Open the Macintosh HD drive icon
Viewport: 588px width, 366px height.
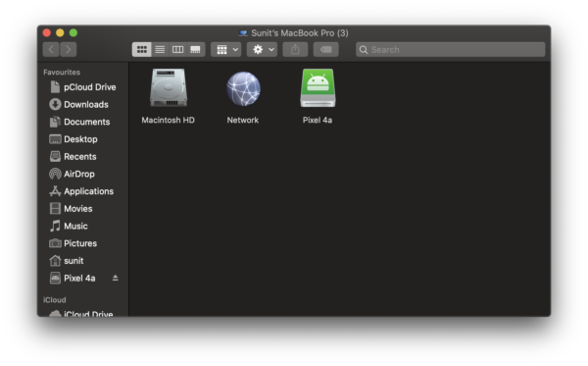[x=169, y=88]
